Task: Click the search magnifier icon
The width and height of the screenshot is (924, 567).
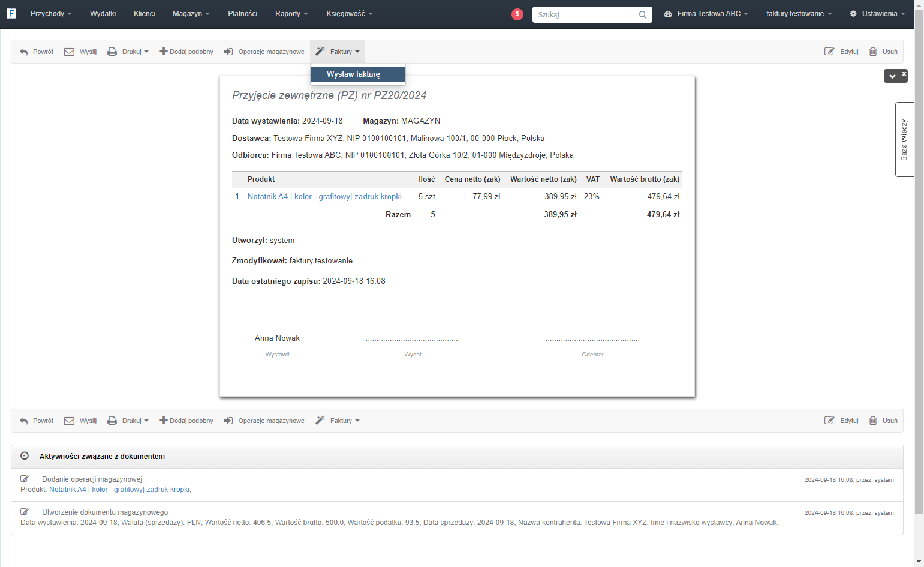Action: point(642,14)
